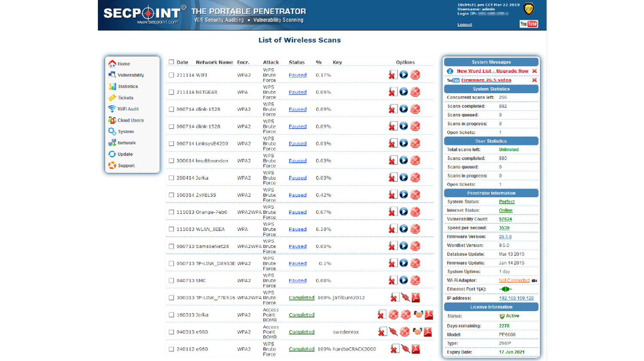The width and height of the screenshot is (644, 361).
Task: Click the YouTube icon in the header
Action: [x=529, y=24]
